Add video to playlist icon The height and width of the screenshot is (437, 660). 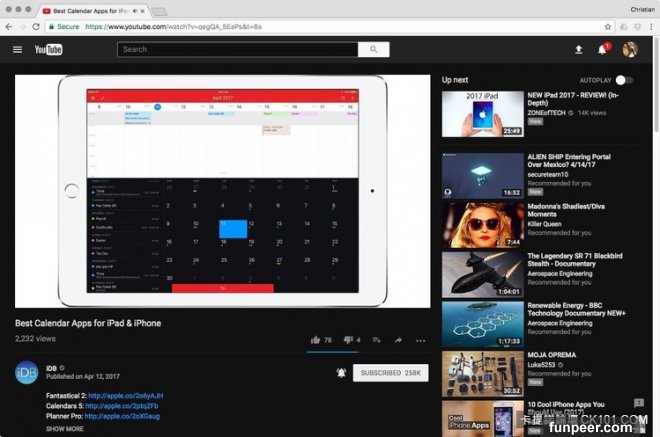pyautogui.click(x=376, y=340)
